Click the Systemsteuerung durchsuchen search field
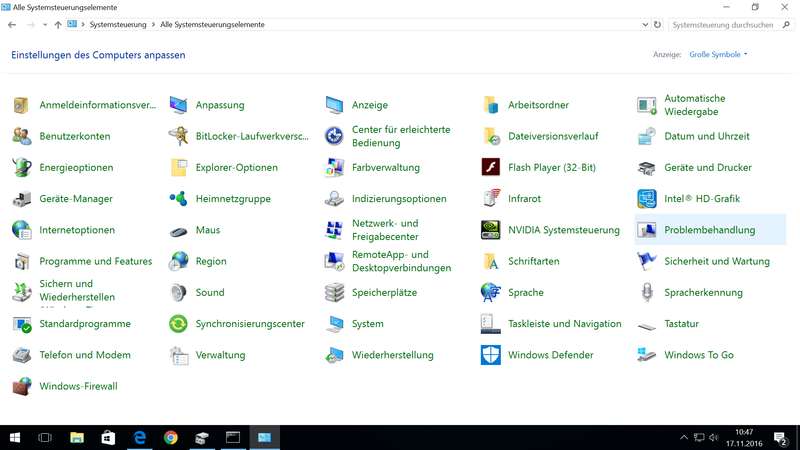 722,24
